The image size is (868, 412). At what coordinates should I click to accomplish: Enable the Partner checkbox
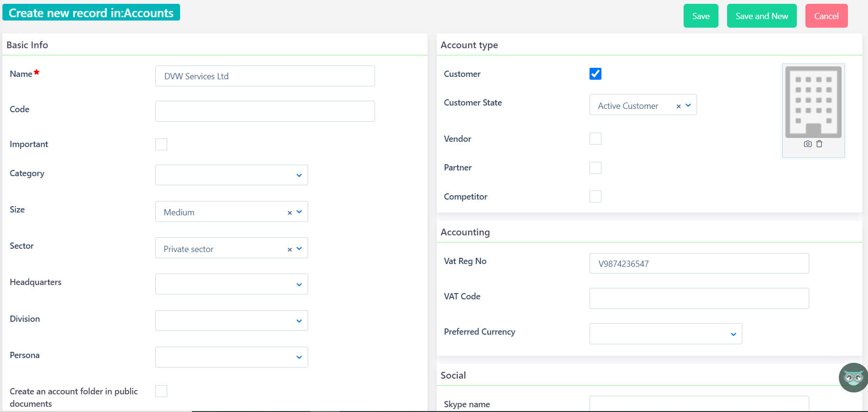point(595,168)
